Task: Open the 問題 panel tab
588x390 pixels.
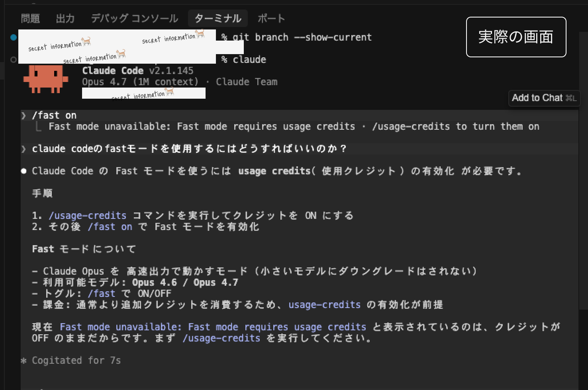Action: (30, 19)
